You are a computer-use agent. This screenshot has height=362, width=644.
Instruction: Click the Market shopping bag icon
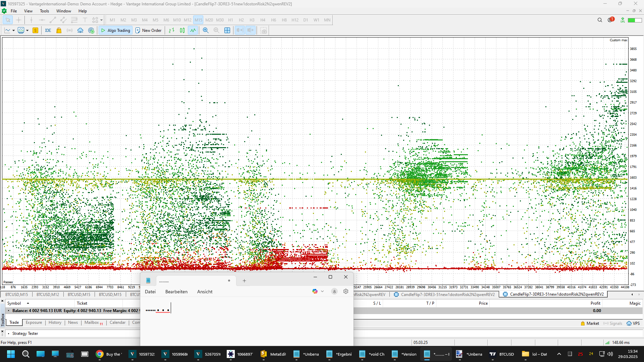pyautogui.click(x=59, y=31)
